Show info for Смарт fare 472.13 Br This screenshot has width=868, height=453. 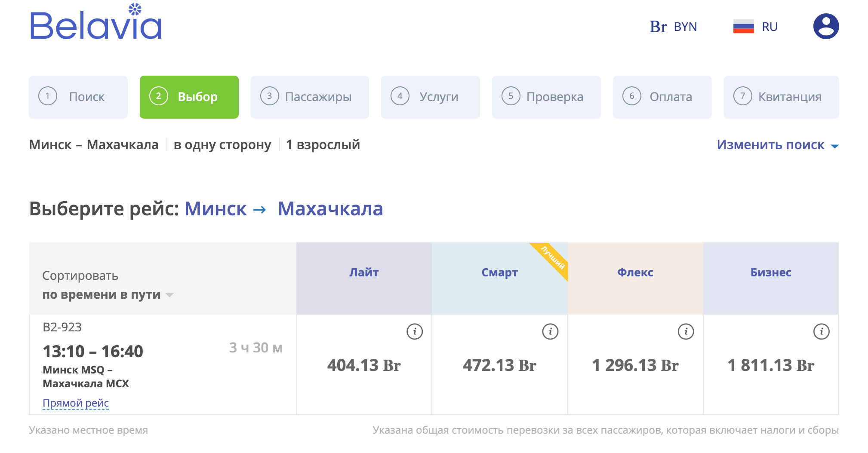(x=550, y=331)
